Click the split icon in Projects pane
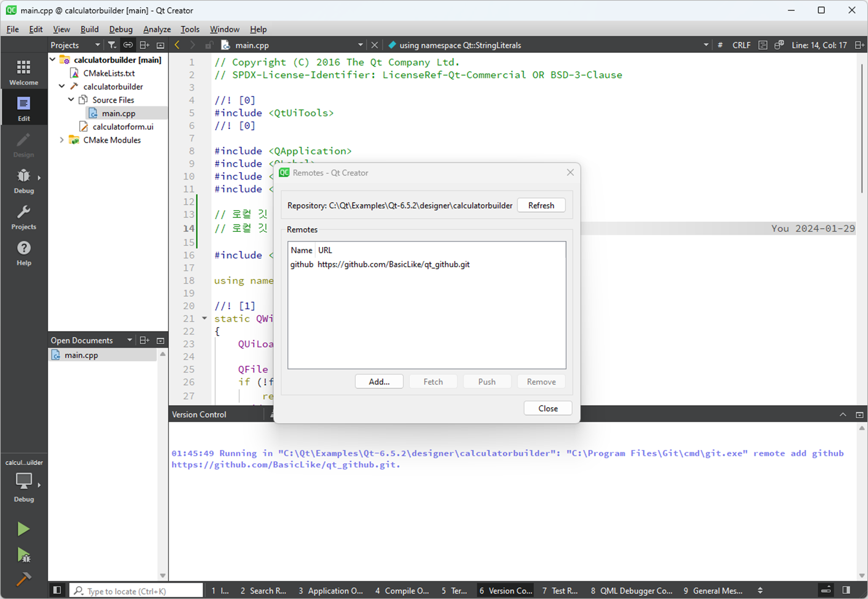This screenshot has width=868, height=599. (144, 45)
